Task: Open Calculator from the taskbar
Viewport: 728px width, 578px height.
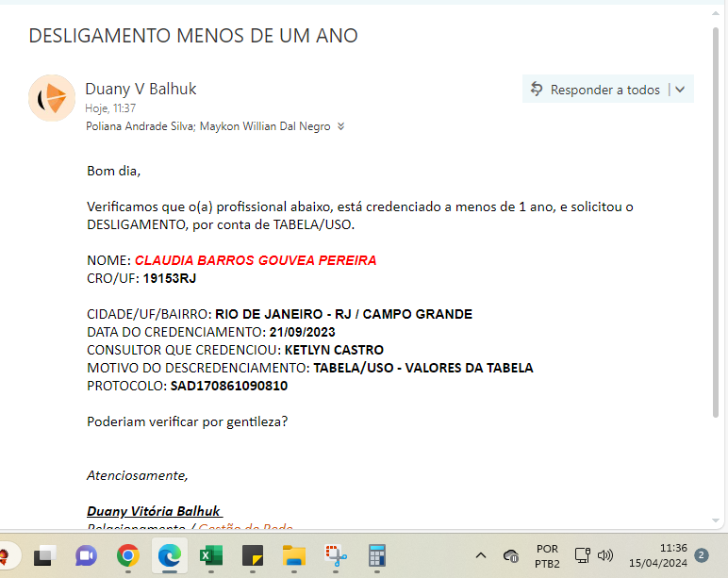Action: (x=378, y=555)
